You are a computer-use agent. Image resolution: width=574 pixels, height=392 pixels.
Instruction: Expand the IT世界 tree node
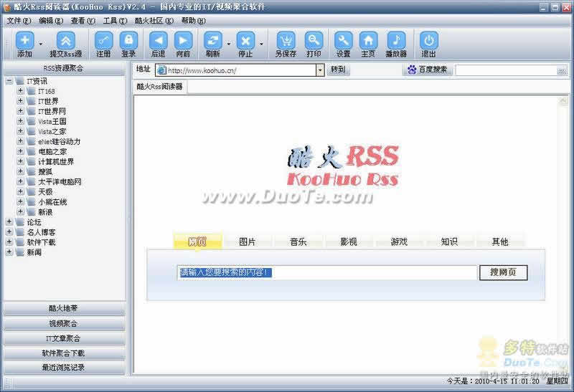coord(21,101)
